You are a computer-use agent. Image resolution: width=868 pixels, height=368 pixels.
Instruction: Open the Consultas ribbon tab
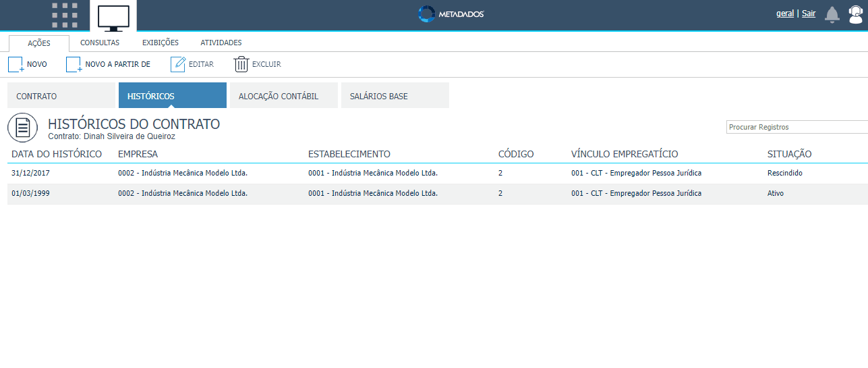pyautogui.click(x=100, y=43)
